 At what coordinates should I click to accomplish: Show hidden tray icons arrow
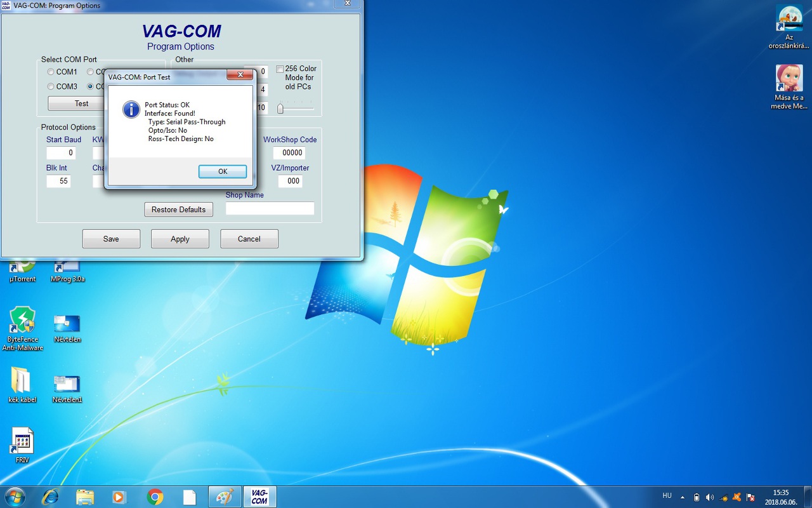[683, 497]
